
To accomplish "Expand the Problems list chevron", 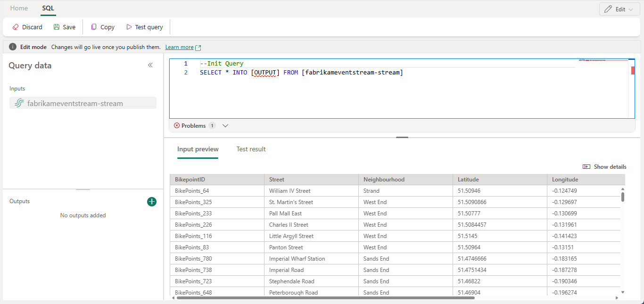I will pos(225,126).
